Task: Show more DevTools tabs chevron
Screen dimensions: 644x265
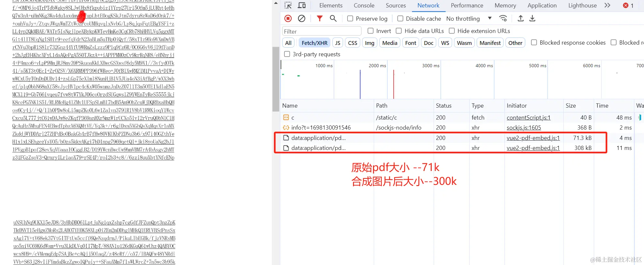Action: [x=607, y=5]
